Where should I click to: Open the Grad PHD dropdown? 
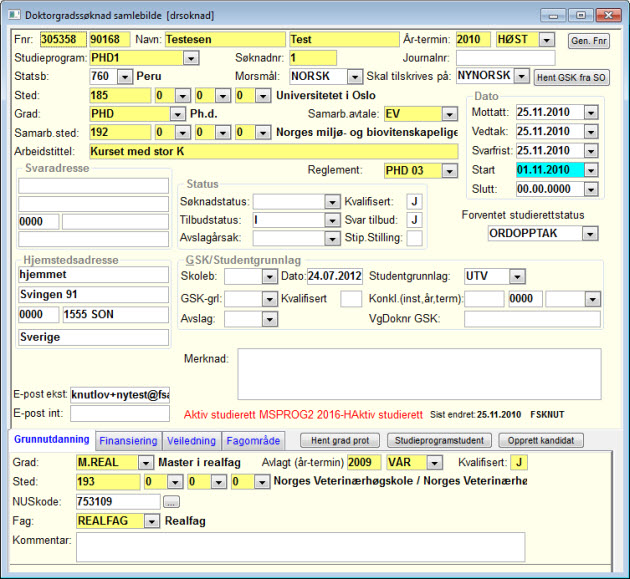tap(177, 114)
